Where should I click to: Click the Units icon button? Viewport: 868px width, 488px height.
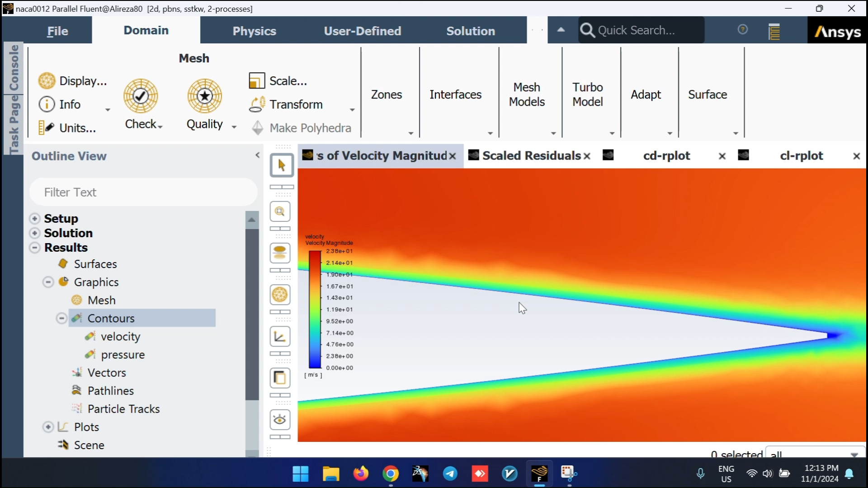point(68,128)
